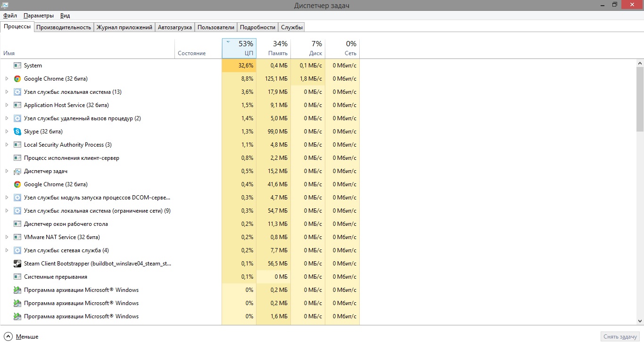Click the Меньше button
Image resolution: width=644 pixels, height=348 pixels.
click(x=21, y=337)
